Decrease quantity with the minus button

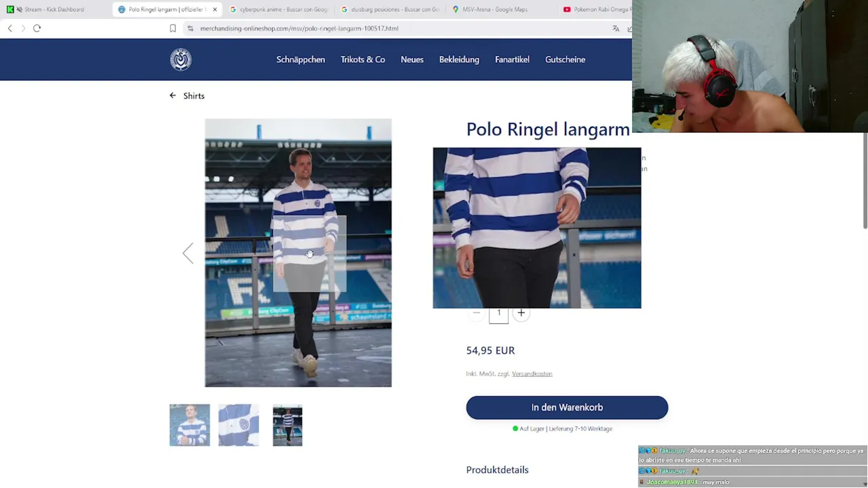pos(476,312)
